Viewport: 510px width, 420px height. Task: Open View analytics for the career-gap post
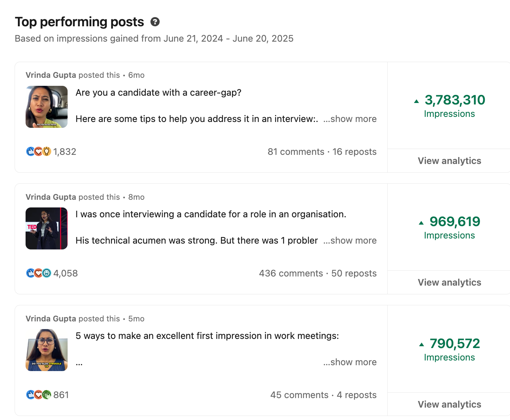click(449, 161)
